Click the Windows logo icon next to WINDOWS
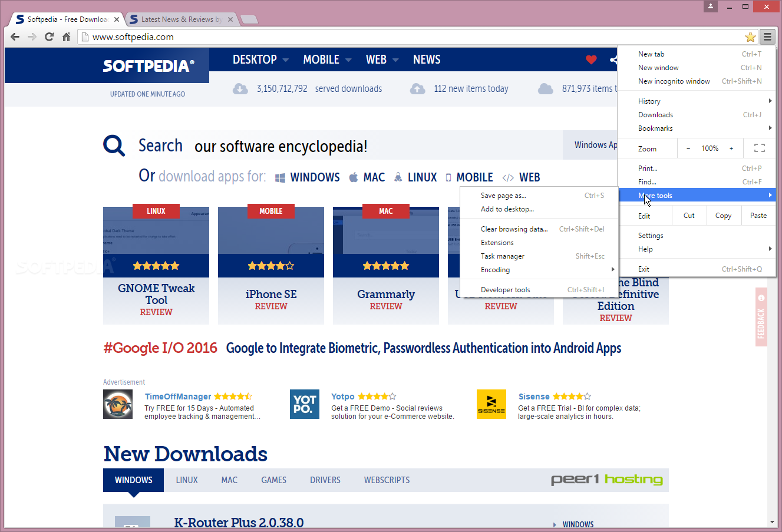This screenshot has width=782, height=532. click(x=280, y=177)
